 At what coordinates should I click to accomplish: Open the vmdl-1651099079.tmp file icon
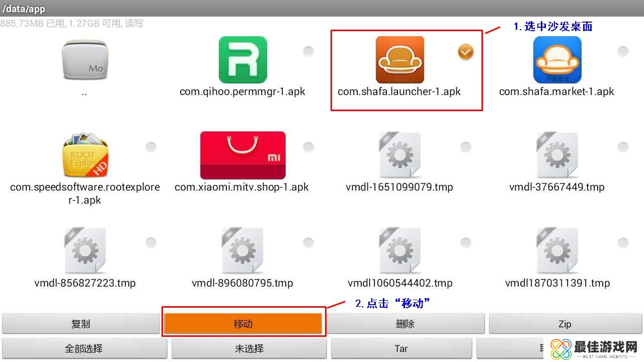[x=400, y=155]
